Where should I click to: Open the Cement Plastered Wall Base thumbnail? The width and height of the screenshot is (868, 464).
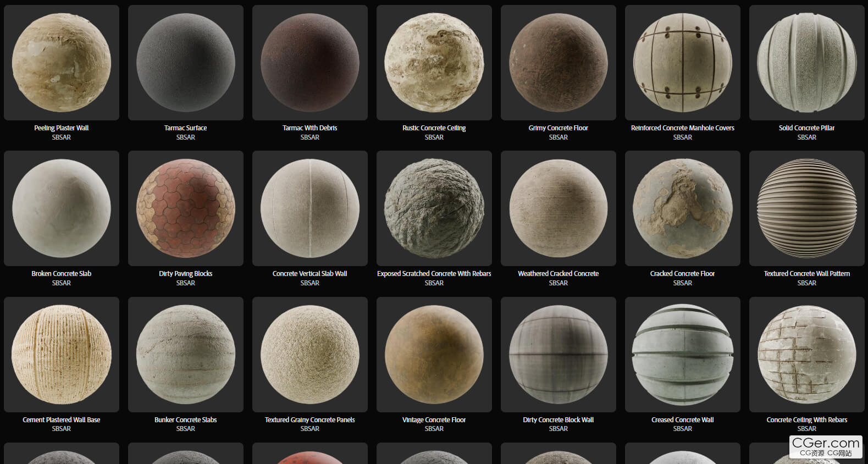(x=62, y=355)
